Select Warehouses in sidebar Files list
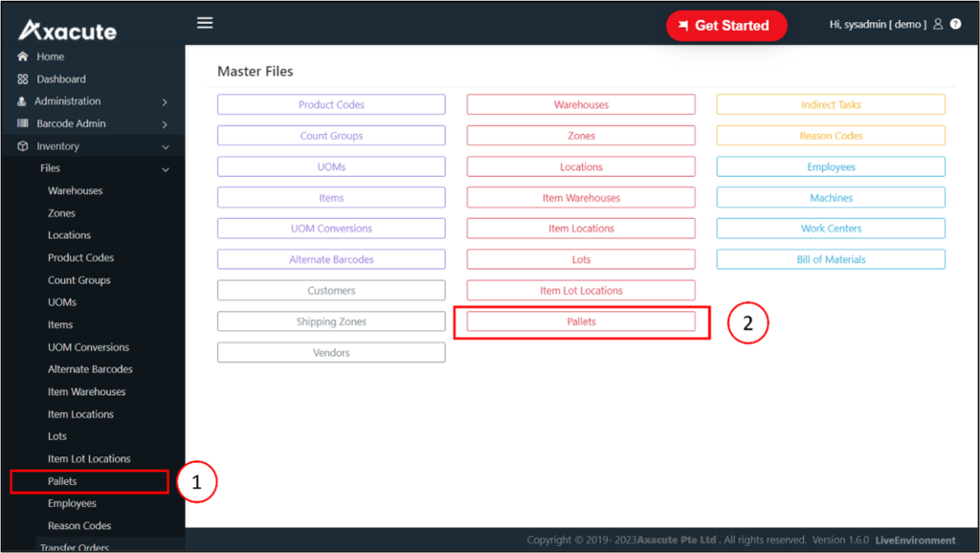 click(x=75, y=190)
